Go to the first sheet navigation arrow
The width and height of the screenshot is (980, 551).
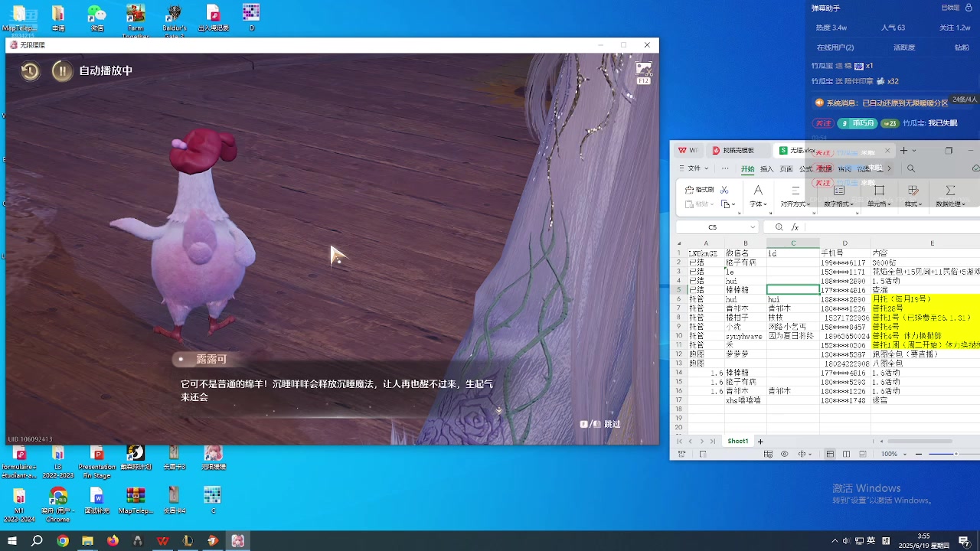pyautogui.click(x=679, y=442)
